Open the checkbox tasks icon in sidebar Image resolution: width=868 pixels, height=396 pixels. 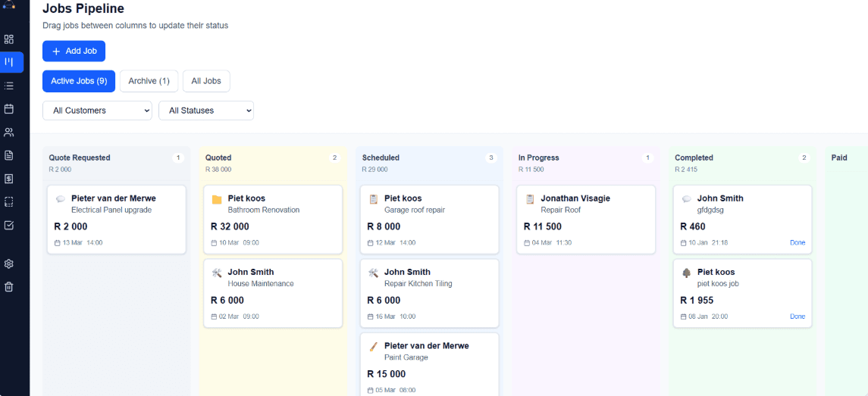click(x=9, y=225)
